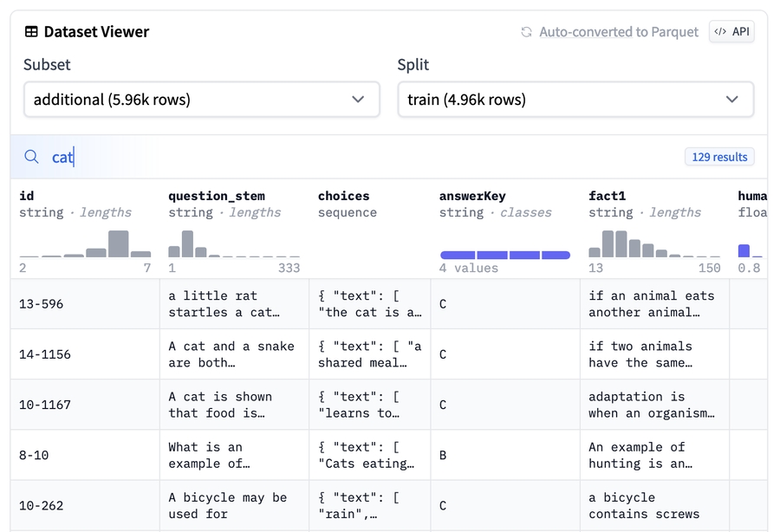The height and width of the screenshot is (532, 780).
Task: Click the question_stem column header
Action: coord(217,196)
